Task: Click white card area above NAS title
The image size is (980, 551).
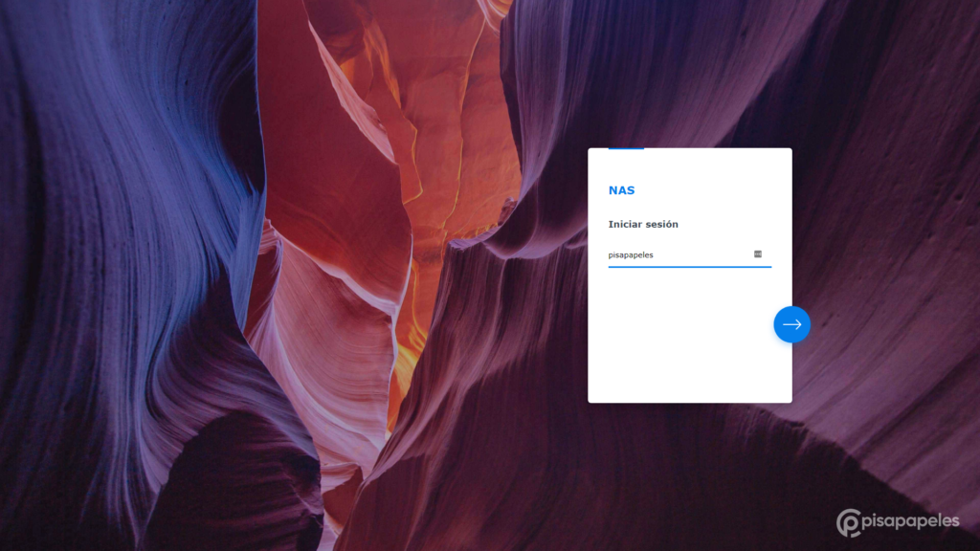Action: 689,167
